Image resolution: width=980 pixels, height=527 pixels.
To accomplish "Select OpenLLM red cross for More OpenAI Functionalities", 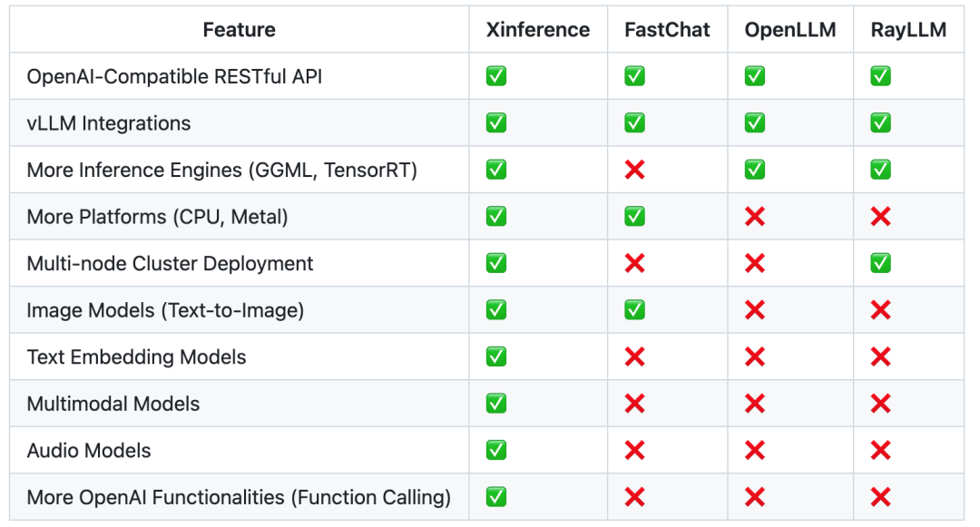I will point(754,497).
